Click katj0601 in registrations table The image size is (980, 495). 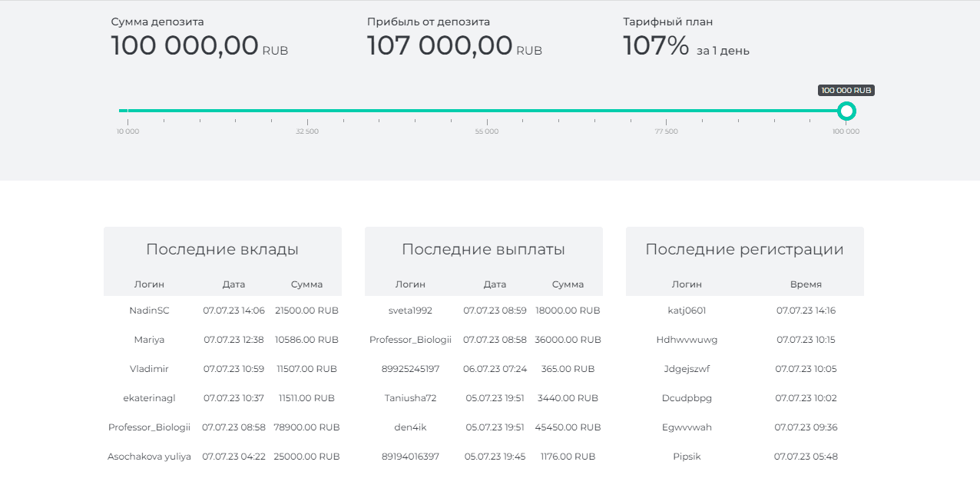tap(687, 310)
